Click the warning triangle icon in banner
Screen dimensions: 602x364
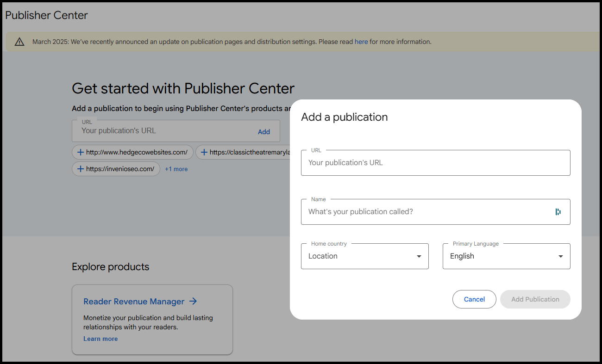19,42
